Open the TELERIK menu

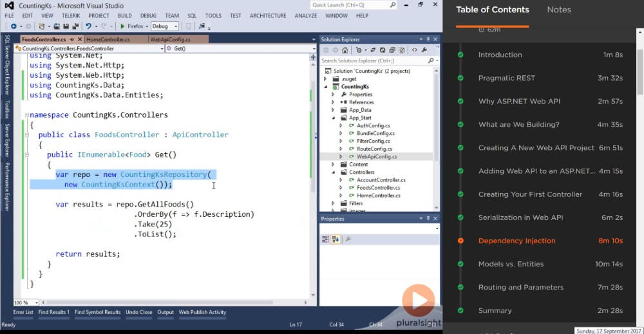[x=71, y=15]
